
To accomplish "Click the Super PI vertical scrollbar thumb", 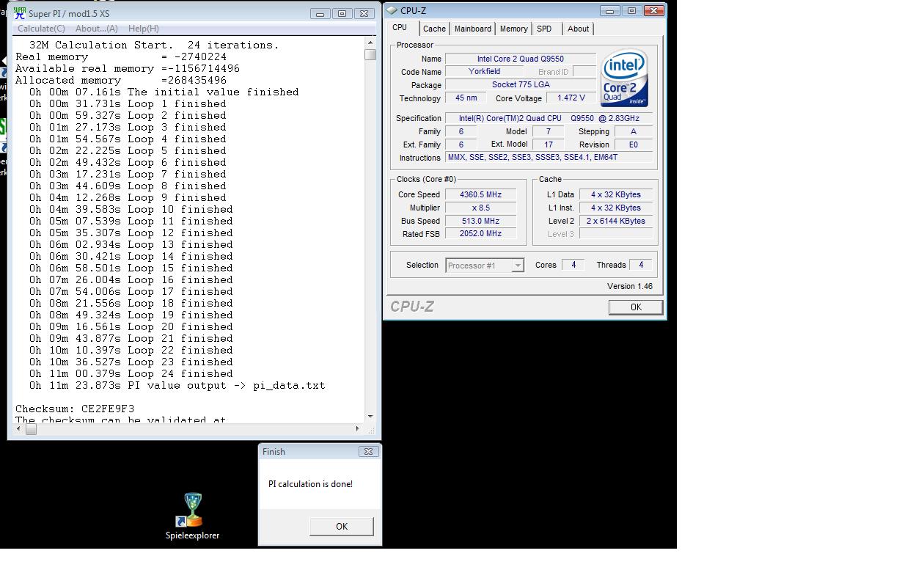I will [x=370, y=54].
